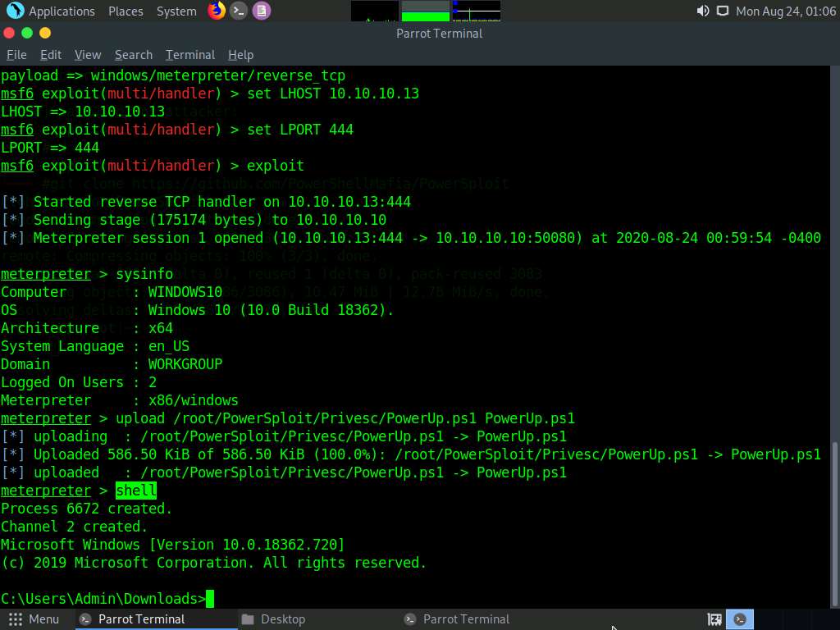Click the 'sysinfo' command text
Viewport: 840px width, 630px height.
[x=144, y=274]
